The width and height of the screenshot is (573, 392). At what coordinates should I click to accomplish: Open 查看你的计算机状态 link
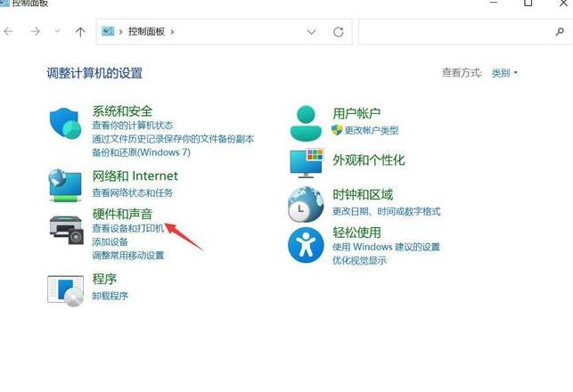(132, 126)
